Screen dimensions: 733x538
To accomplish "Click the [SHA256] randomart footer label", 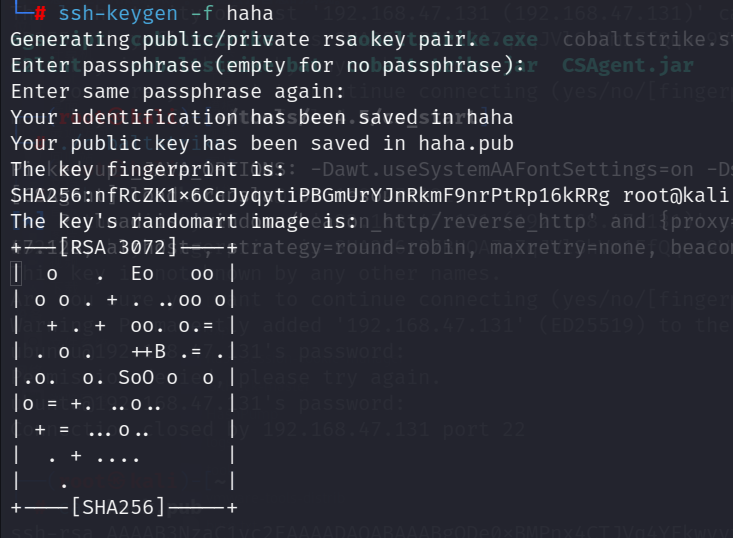I will [118, 508].
